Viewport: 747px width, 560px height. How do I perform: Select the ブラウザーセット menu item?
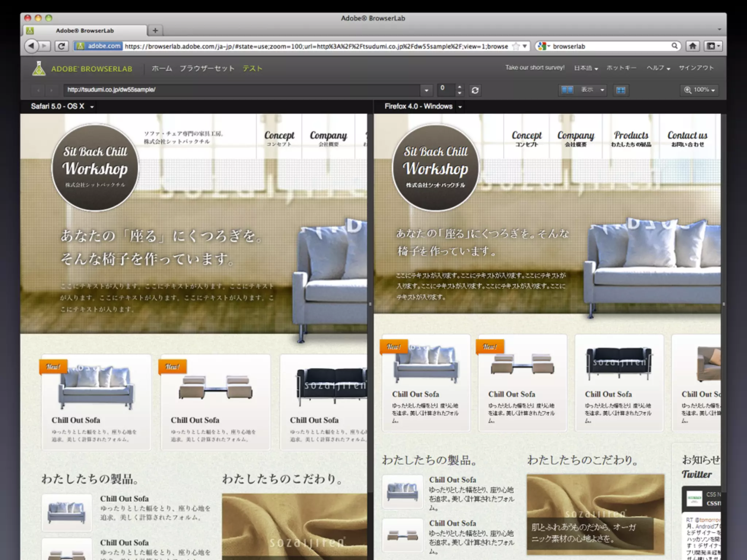(207, 69)
